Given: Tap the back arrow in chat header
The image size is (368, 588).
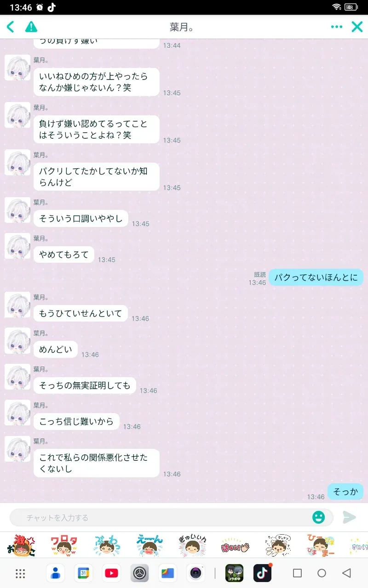Looking at the screenshot, I should (x=11, y=27).
